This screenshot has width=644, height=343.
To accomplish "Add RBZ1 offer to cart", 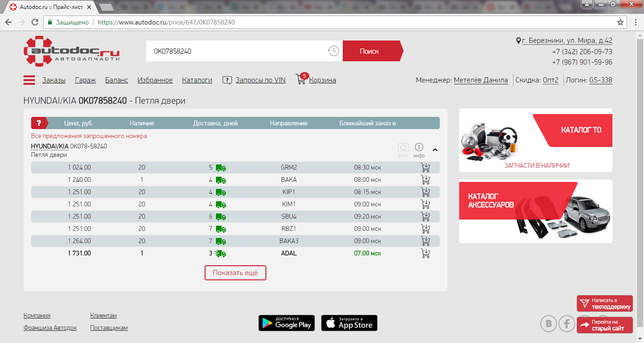I will [425, 229].
